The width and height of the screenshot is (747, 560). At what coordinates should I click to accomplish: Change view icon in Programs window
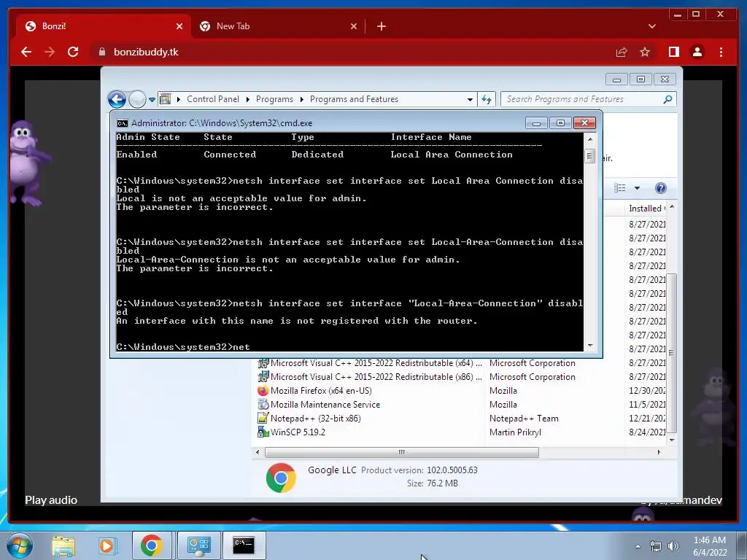[x=620, y=188]
